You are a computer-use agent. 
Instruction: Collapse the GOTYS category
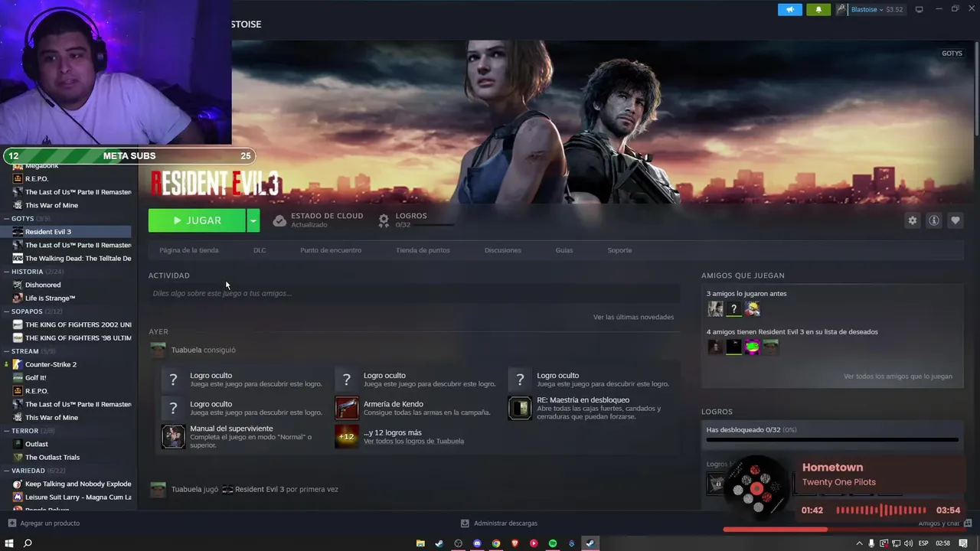[7, 219]
